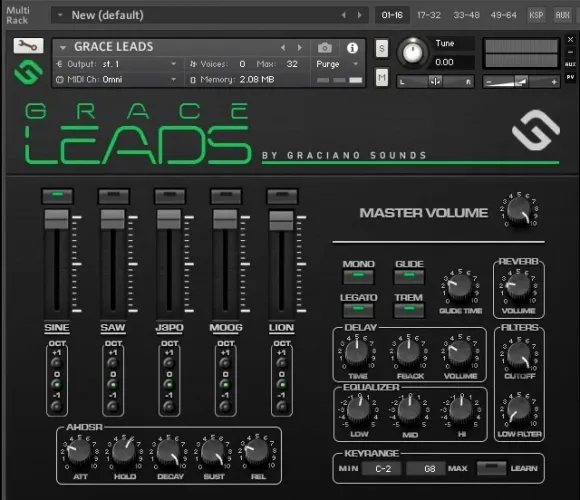Toggle the MOOG oscillator on button
This screenshot has height=500, width=580.
pos(226,196)
